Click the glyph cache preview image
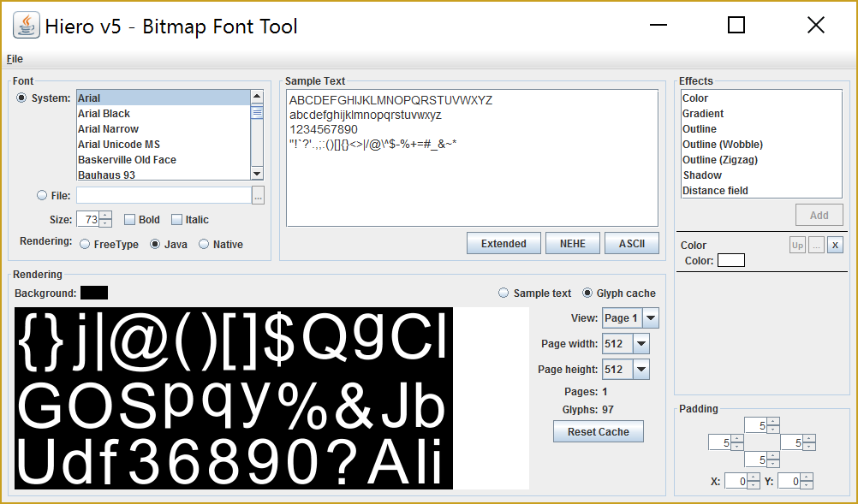The image size is (858, 504). click(x=234, y=399)
